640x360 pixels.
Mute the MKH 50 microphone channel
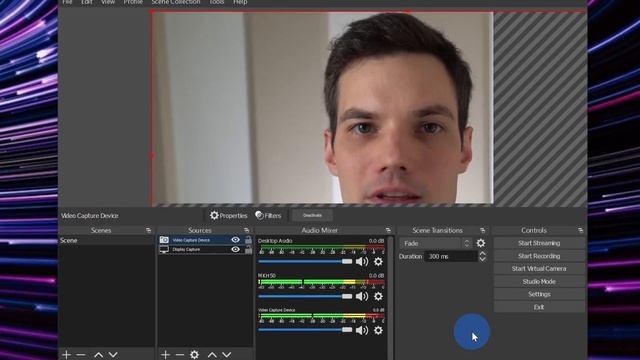pyautogui.click(x=362, y=296)
